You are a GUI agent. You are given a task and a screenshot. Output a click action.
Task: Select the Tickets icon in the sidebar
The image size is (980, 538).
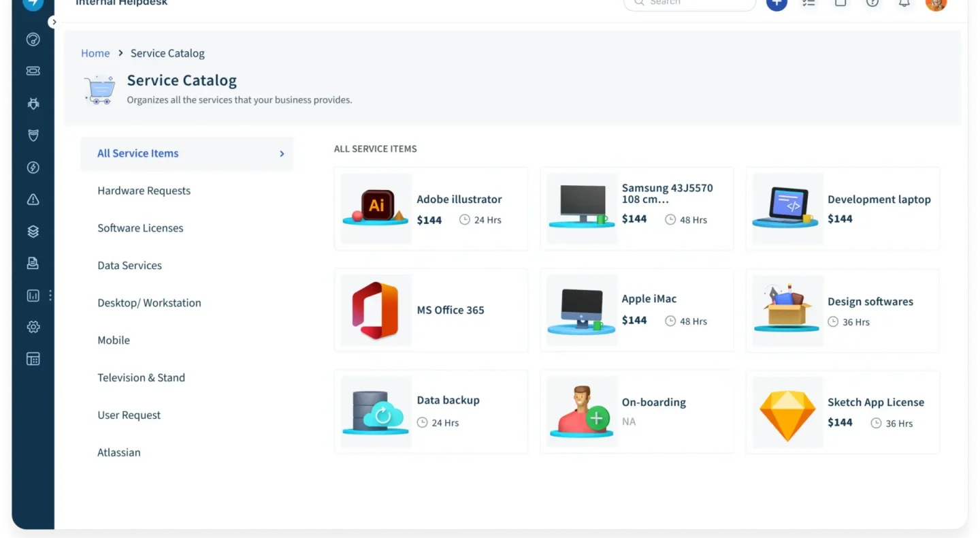[x=33, y=70]
